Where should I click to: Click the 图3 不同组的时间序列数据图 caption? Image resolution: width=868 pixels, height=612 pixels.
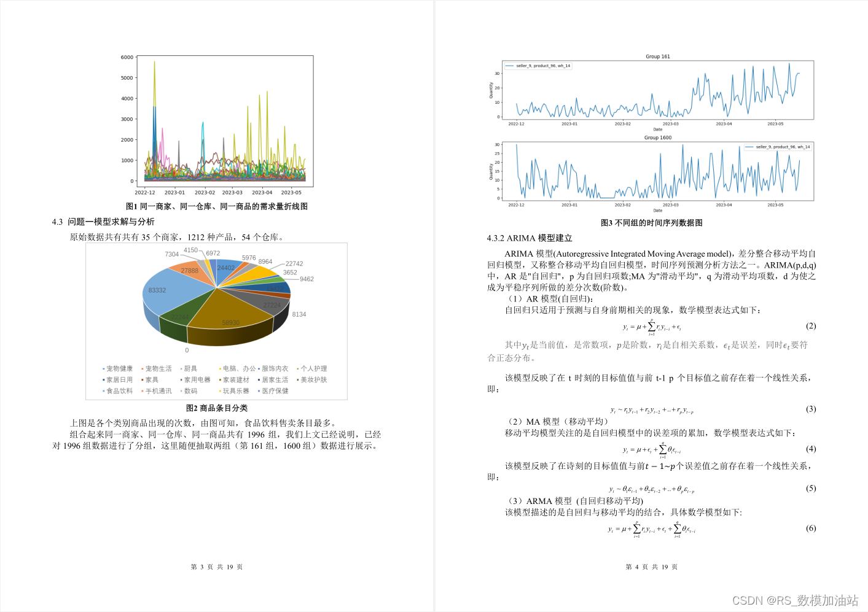pos(651,223)
